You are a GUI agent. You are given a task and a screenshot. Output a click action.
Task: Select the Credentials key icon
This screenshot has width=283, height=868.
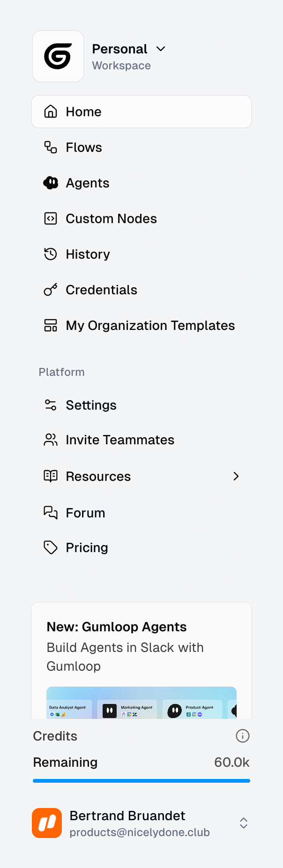[51, 290]
